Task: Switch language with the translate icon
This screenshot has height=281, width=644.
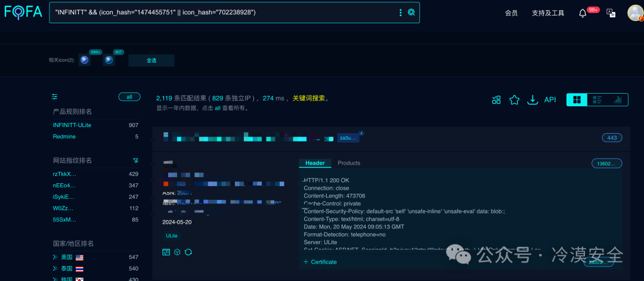Action: coord(611,13)
